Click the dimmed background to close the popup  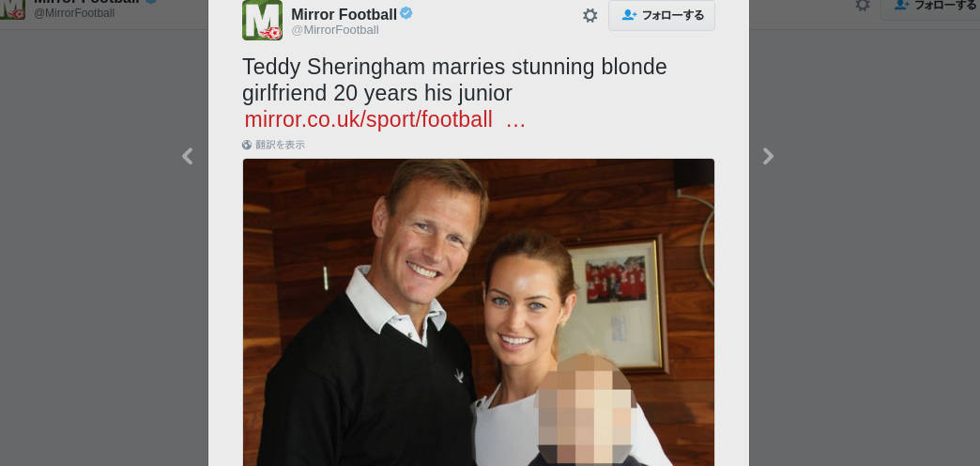tap(100, 250)
